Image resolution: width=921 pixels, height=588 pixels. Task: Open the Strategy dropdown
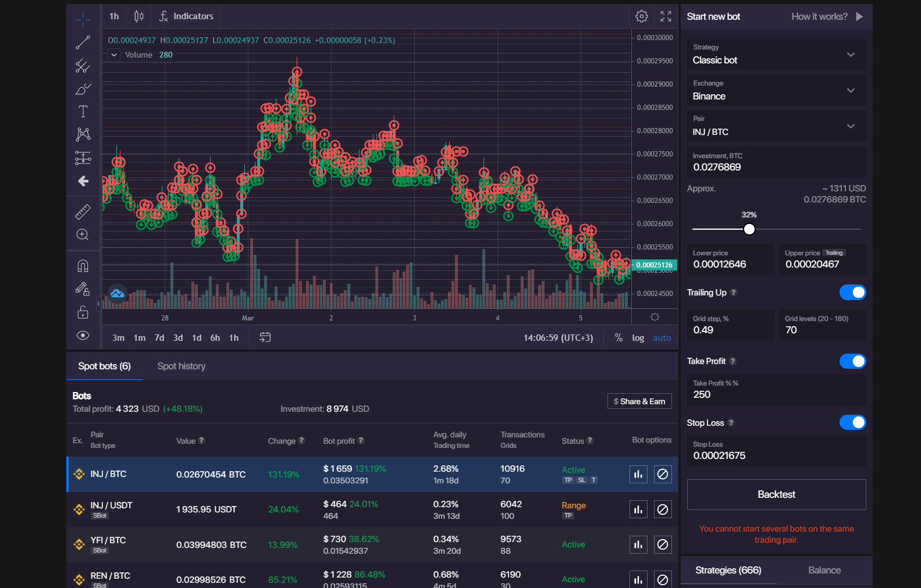click(x=776, y=54)
